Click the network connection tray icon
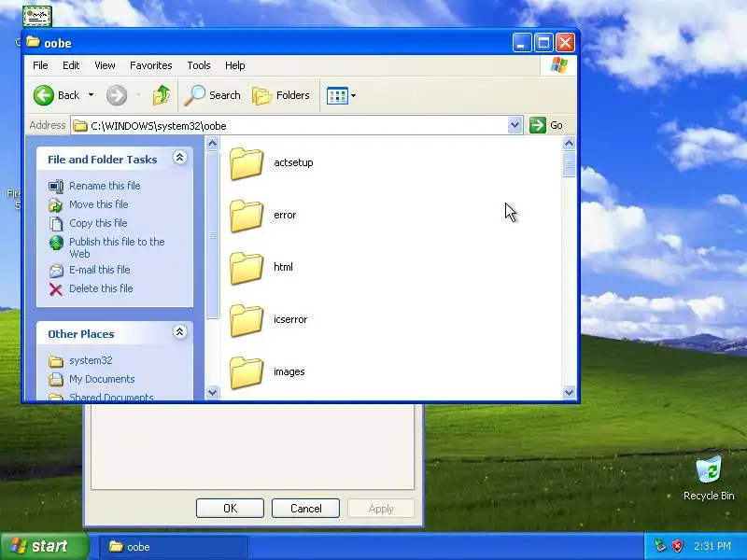This screenshot has height=560, width=747. pos(660,546)
